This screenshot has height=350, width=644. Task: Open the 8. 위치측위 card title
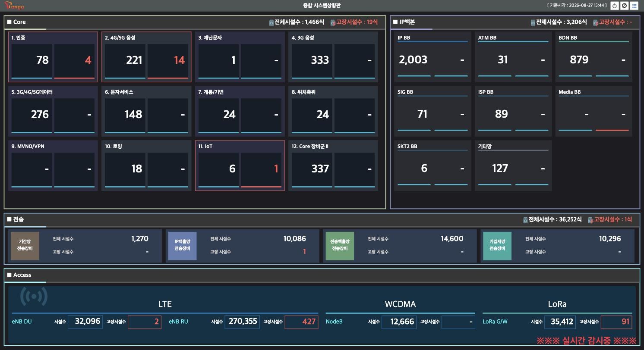[x=303, y=92]
